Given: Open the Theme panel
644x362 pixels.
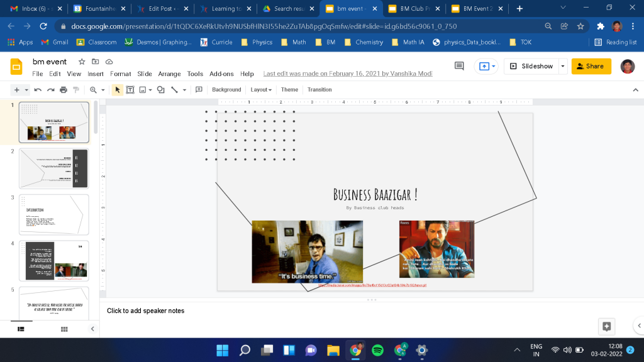Looking at the screenshot, I should 289,89.
